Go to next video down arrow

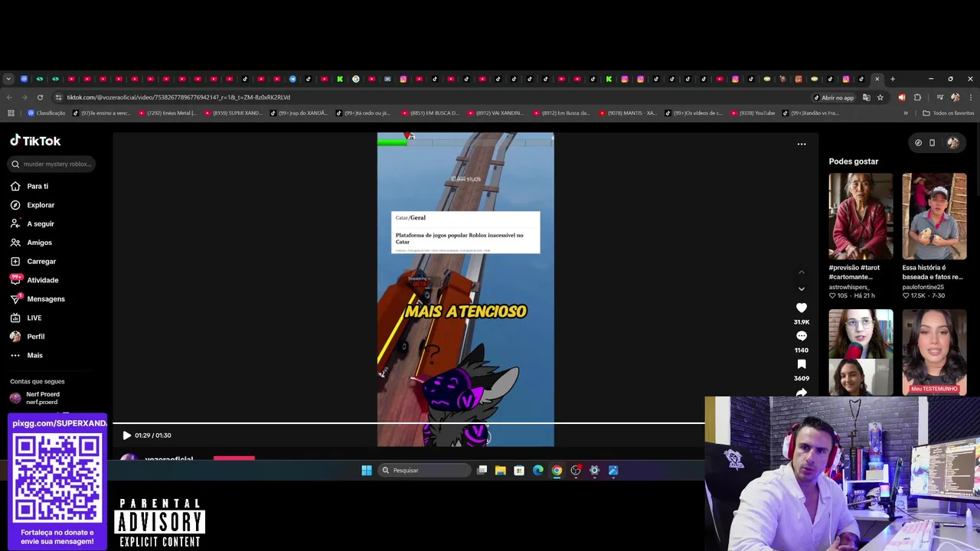tap(802, 289)
